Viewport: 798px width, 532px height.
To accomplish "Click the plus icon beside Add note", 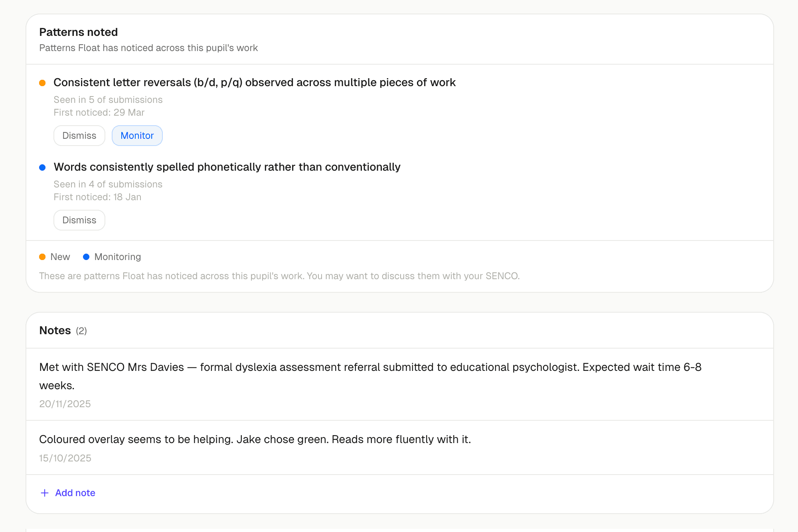I will pyautogui.click(x=45, y=493).
